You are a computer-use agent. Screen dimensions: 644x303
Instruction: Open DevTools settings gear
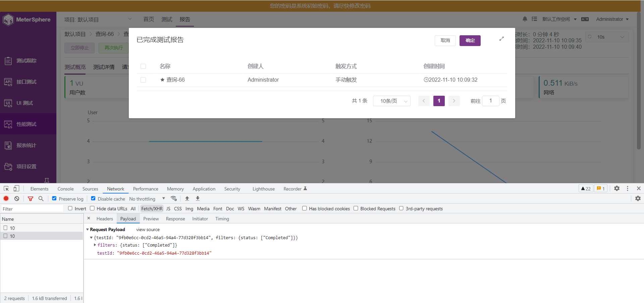(616, 188)
